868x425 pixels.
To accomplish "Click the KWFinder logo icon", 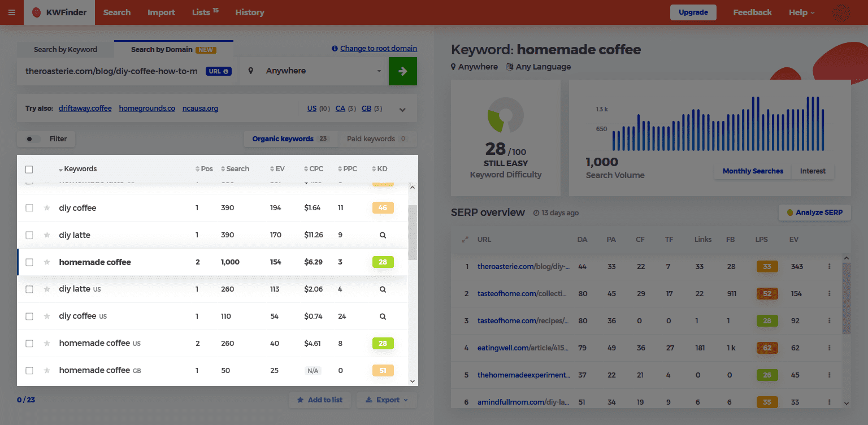I will (x=37, y=12).
